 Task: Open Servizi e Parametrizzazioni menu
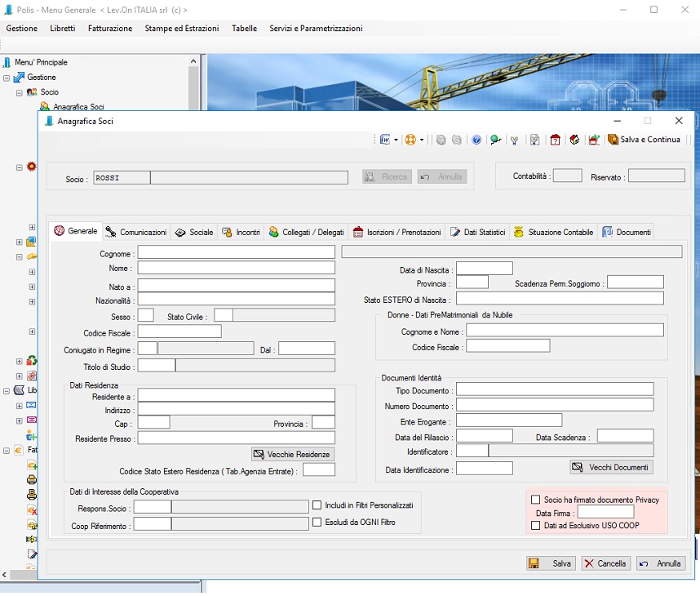click(x=316, y=28)
